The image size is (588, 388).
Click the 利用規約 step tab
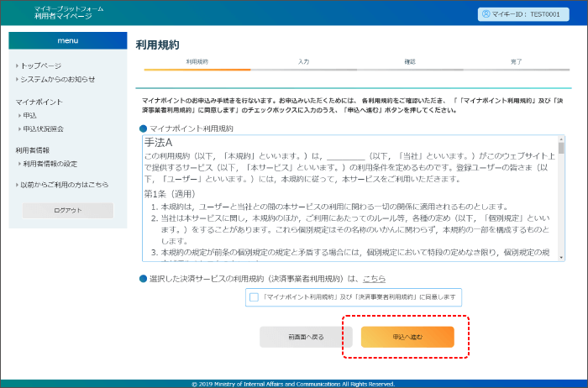[x=197, y=63]
